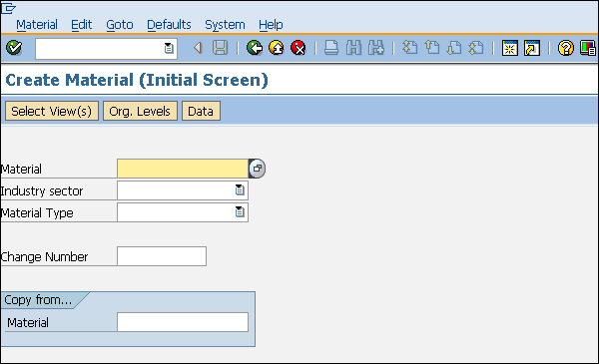
Task: Click the Save floppy disk icon
Action: 220,48
